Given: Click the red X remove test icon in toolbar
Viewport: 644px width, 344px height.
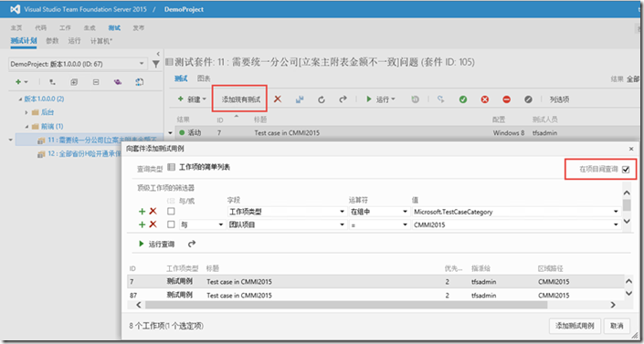Looking at the screenshot, I should pos(278,99).
